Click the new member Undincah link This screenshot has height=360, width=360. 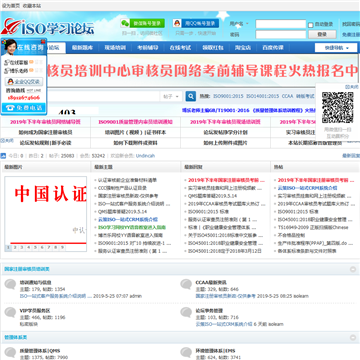[x=145, y=156]
